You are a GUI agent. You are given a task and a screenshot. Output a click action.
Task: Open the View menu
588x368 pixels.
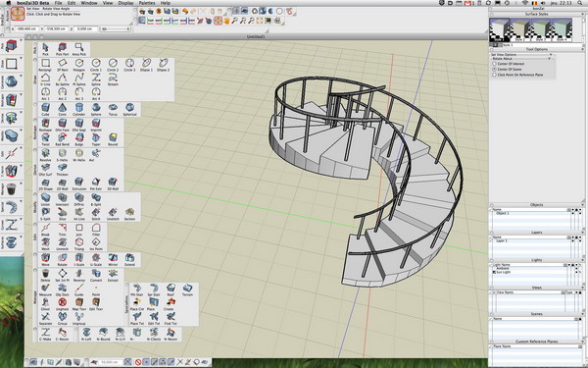(x=108, y=3)
